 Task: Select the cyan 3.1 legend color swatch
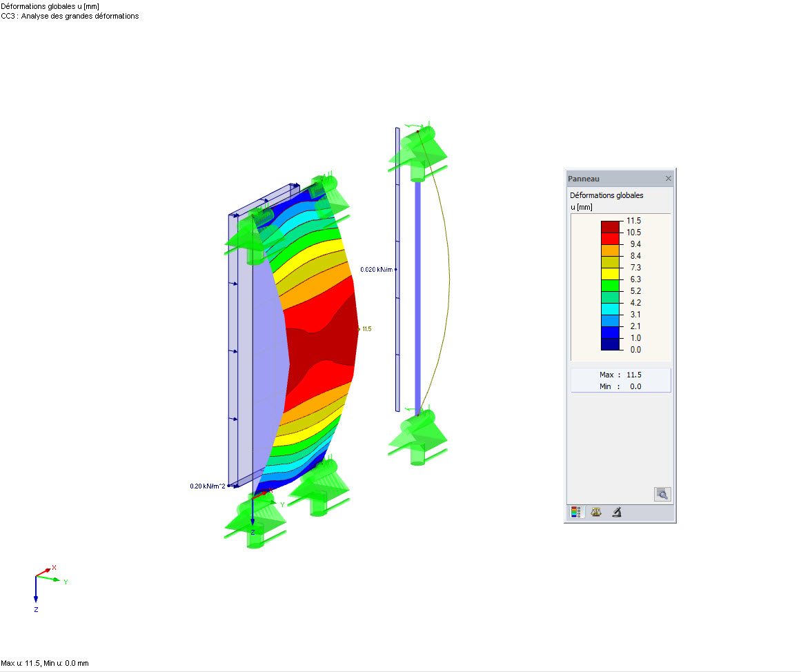pyautogui.click(x=610, y=308)
